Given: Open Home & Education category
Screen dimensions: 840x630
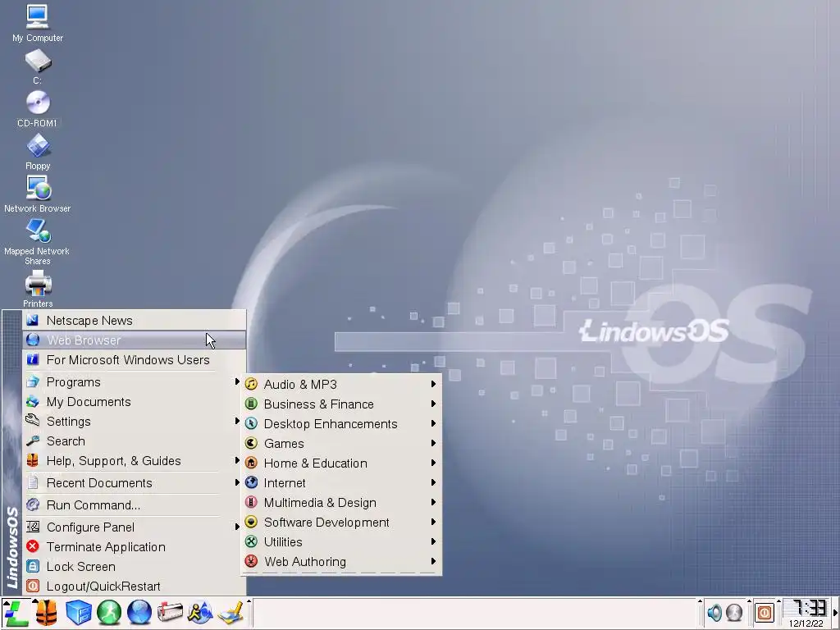Looking at the screenshot, I should 341,463.
